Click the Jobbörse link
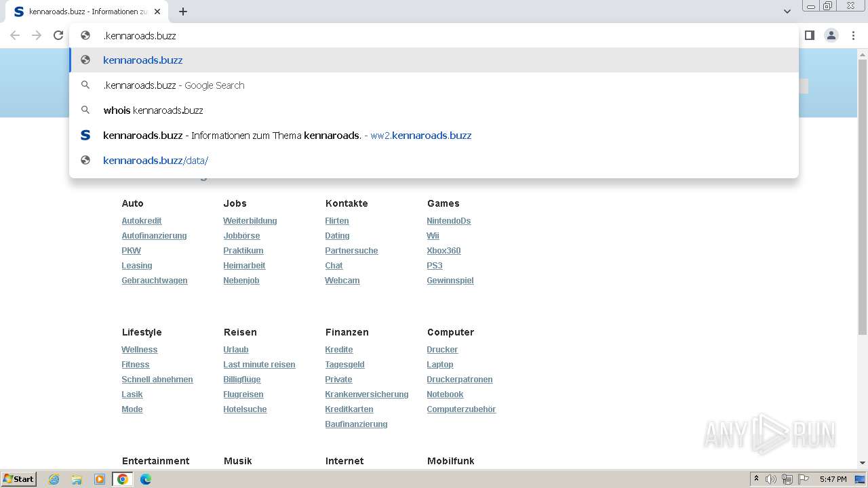The width and height of the screenshot is (868, 488). (x=241, y=236)
